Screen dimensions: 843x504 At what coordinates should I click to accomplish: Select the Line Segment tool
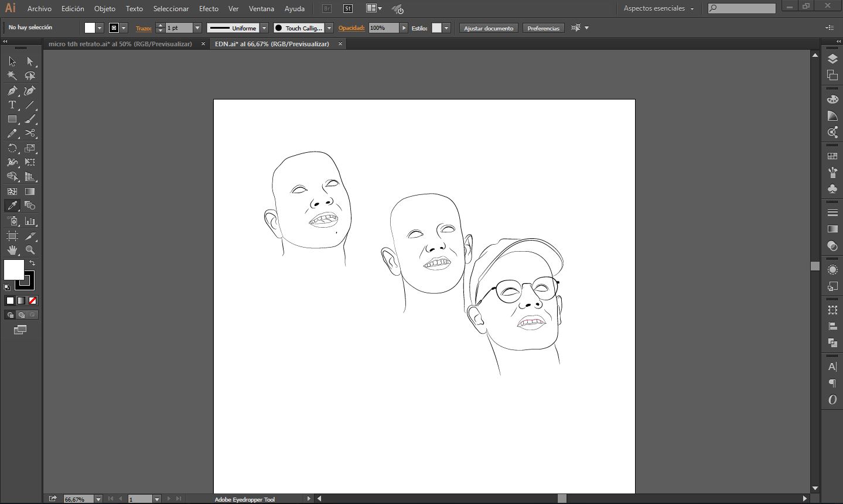(30, 105)
